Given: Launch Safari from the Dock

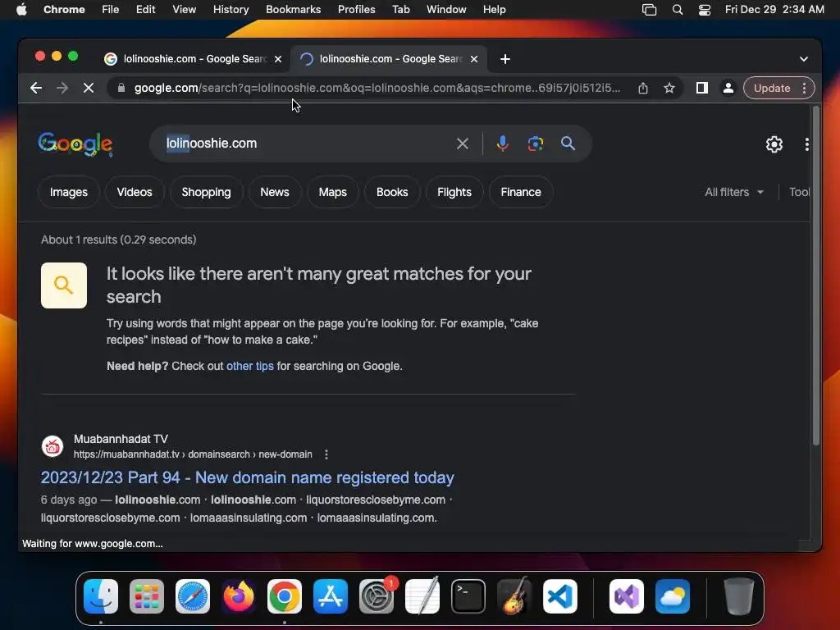Looking at the screenshot, I should (193, 596).
